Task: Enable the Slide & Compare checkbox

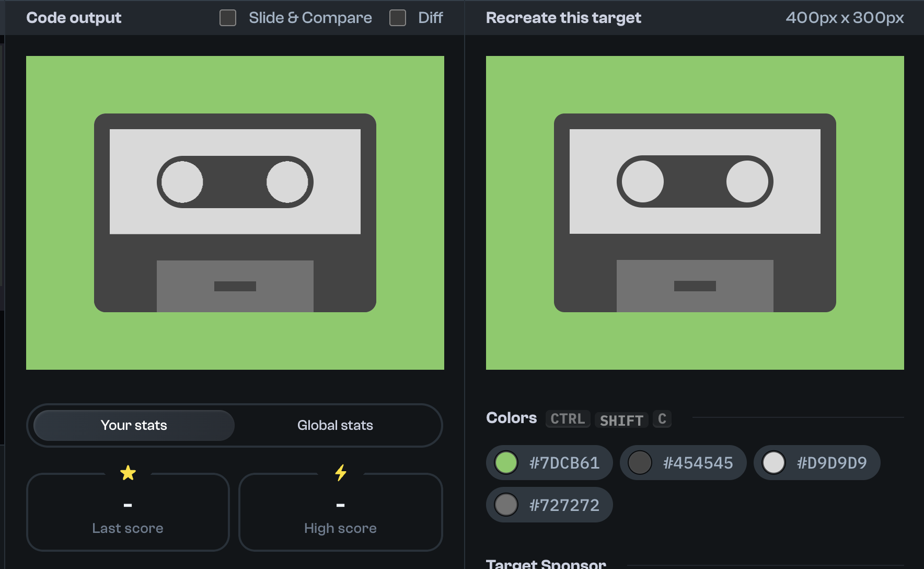Action: click(x=228, y=18)
